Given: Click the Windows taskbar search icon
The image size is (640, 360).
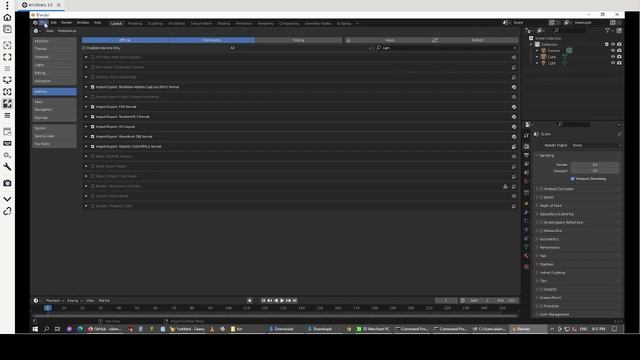Looking at the screenshot, I should pyautogui.click(x=47, y=329).
